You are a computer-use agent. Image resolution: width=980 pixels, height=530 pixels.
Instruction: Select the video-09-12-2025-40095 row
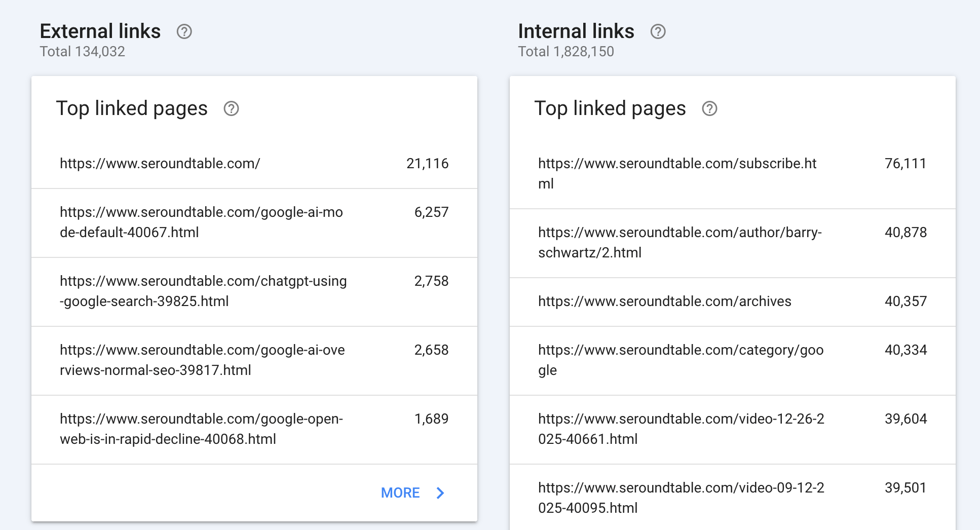pos(681,498)
